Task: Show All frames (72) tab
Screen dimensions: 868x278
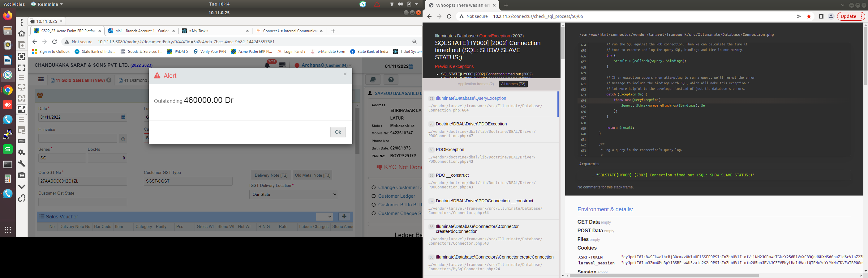Action: (513, 84)
